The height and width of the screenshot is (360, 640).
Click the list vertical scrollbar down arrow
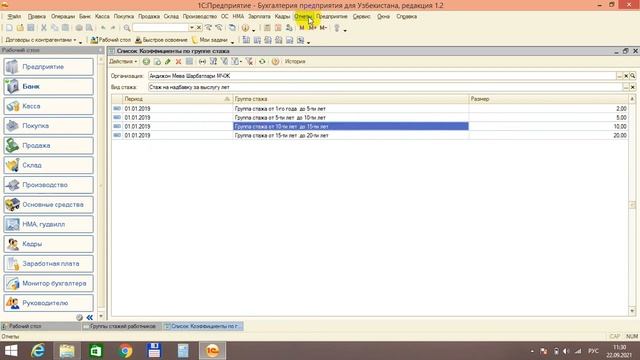click(x=632, y=311)
